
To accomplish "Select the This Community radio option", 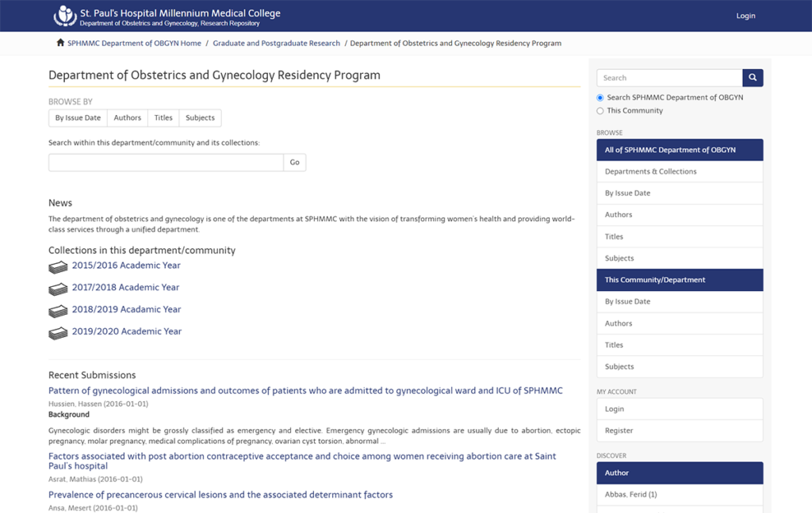I will point(600,111).
